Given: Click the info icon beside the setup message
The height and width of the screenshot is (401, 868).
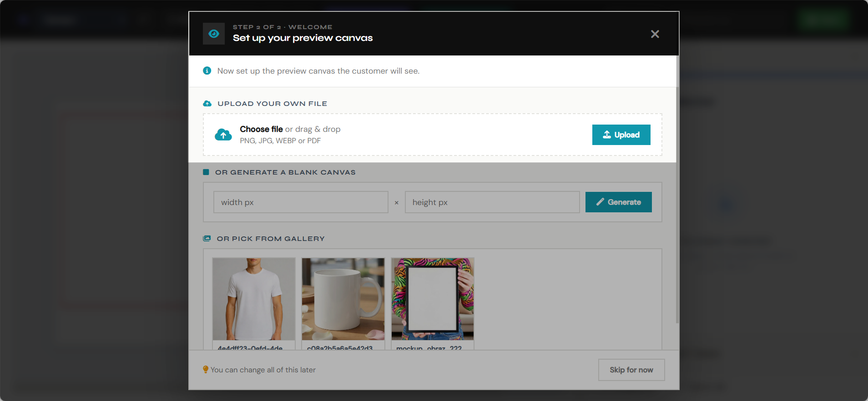Looking at the screenshot, I should 207,70.
